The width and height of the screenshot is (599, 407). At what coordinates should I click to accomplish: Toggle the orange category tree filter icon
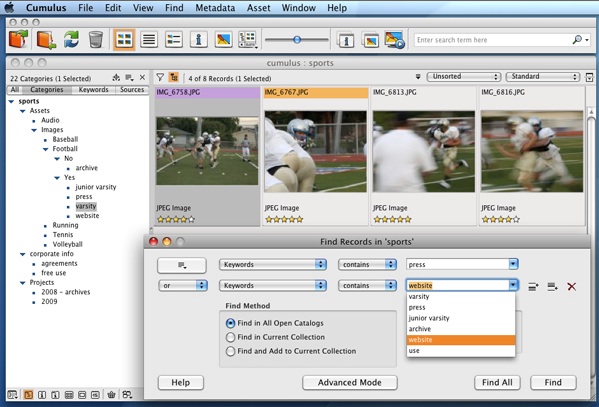tap(174, 78)
